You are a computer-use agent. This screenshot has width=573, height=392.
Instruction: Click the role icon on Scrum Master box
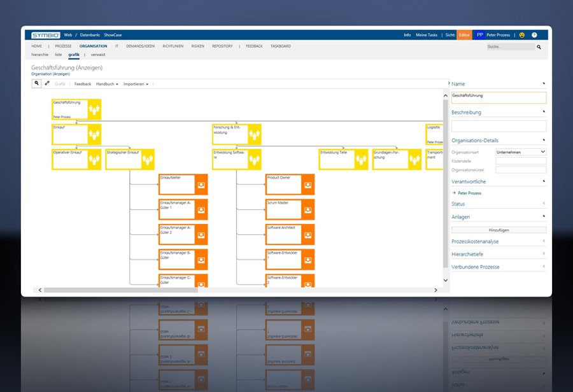[308, 210]
